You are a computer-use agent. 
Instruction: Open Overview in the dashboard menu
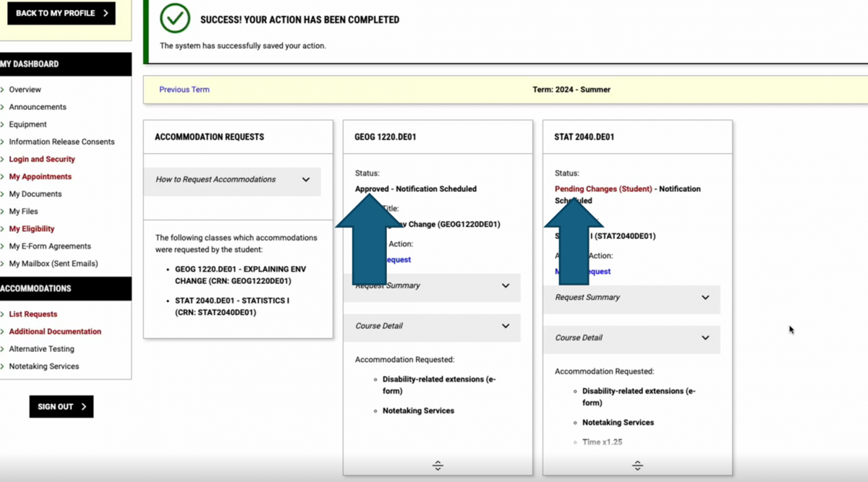[25, 90]
